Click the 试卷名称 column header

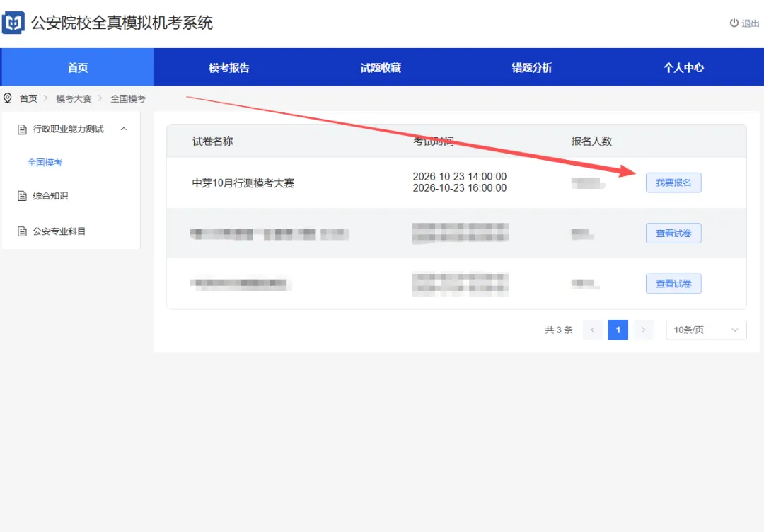pos(213,141)
